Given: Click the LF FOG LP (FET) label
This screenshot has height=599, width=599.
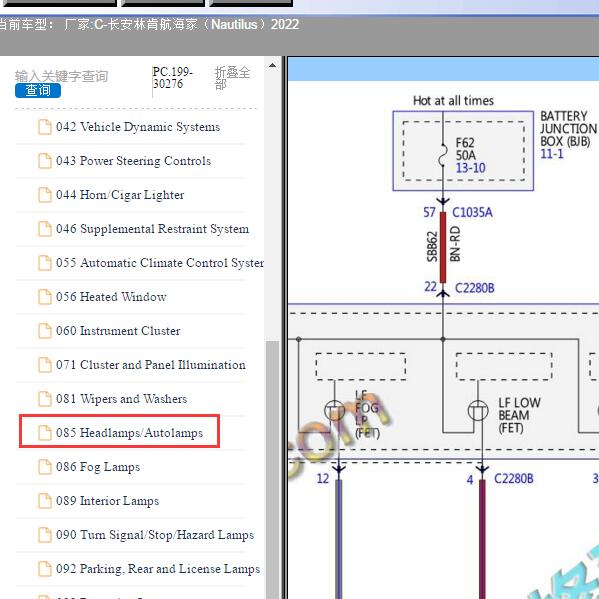Looking at the screenshot, I should click(367, 415).
